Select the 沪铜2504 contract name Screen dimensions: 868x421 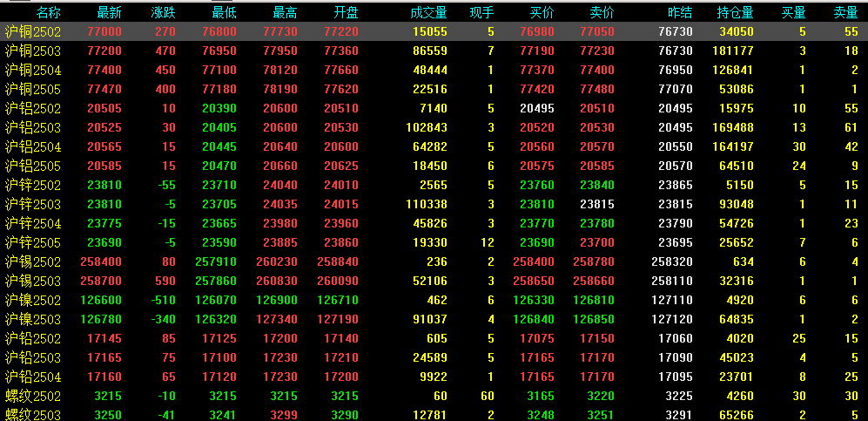tap(33, 71)
